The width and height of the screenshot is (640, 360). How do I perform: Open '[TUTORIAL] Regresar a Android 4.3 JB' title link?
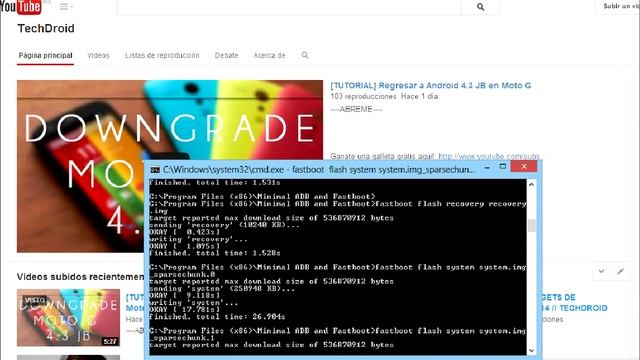[431, 85]
